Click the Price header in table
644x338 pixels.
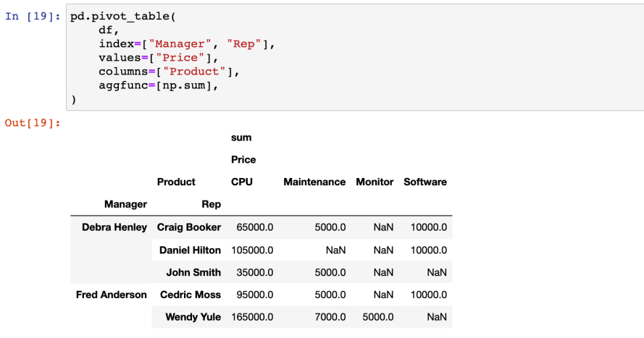[x=243, y=159]
